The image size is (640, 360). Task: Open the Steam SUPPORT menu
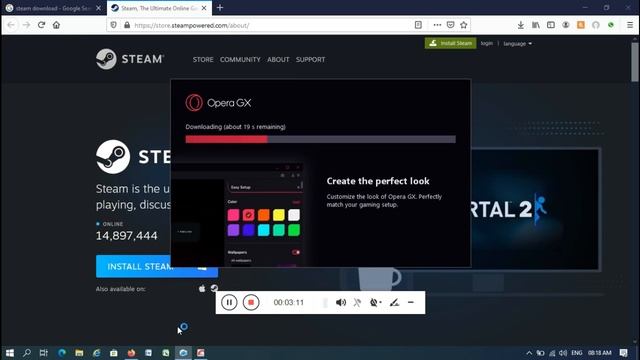311,60
